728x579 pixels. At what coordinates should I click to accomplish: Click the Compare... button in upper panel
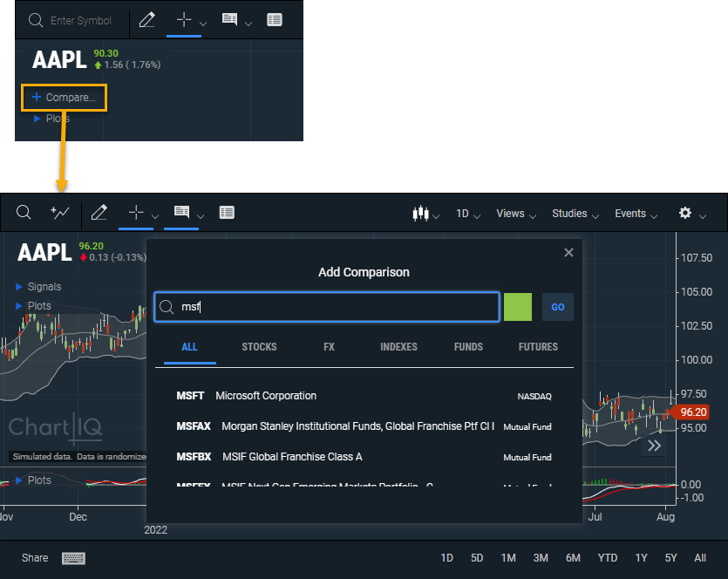64,98
